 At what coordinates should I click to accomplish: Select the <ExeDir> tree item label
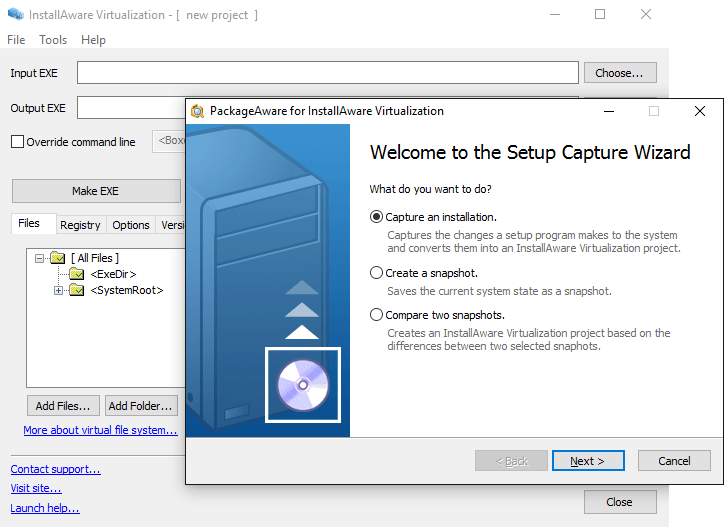(113, 274)
